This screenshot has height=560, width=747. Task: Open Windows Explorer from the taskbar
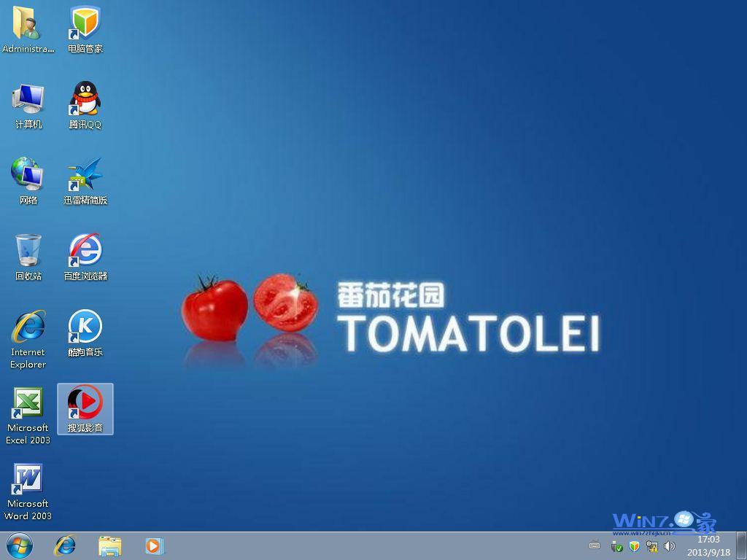(109, 545)
